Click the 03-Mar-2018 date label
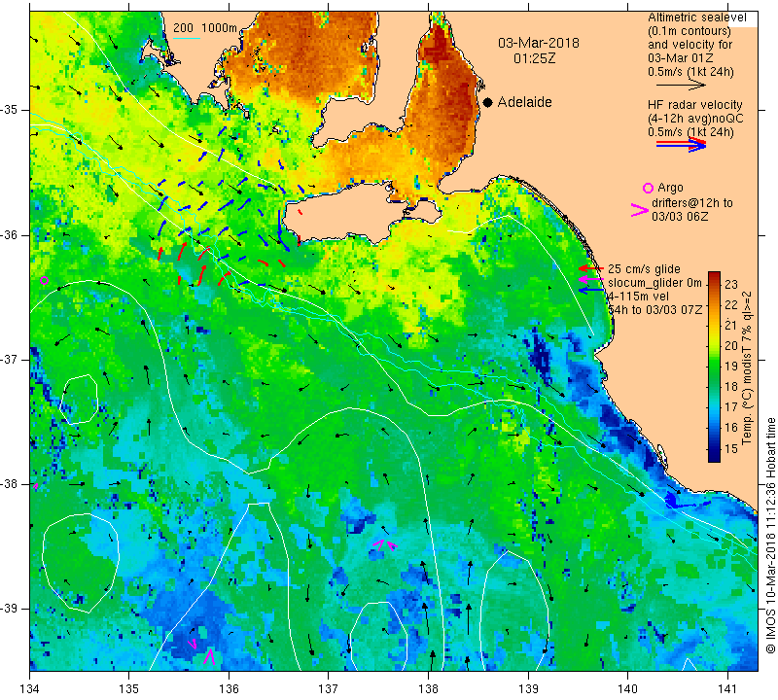 pos(539,43)
